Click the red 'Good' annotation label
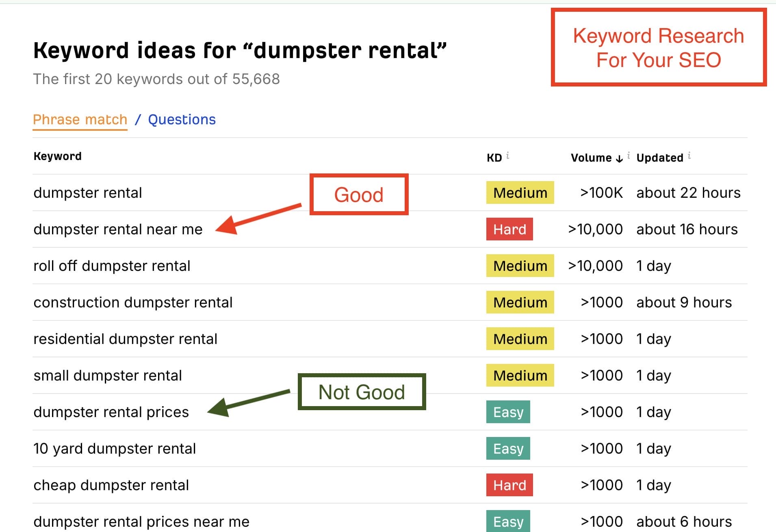 point(359,195)
